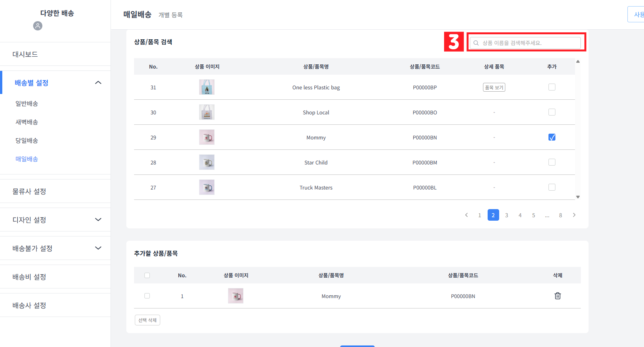The height and width of the screenshot is (347, 644).
Task: Check the Star Child row add checkbox
Action: tap(552, 162)
